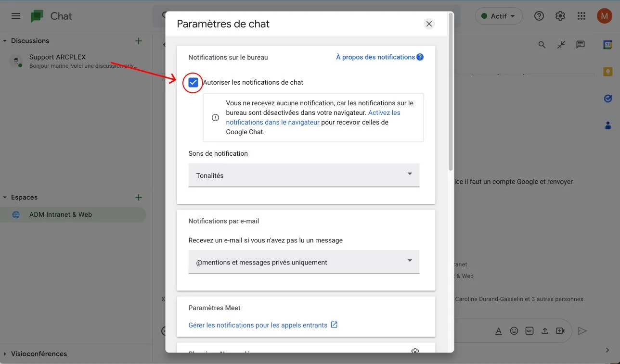Open Gérer les notifications pour les appels entrants

[258, 325]
